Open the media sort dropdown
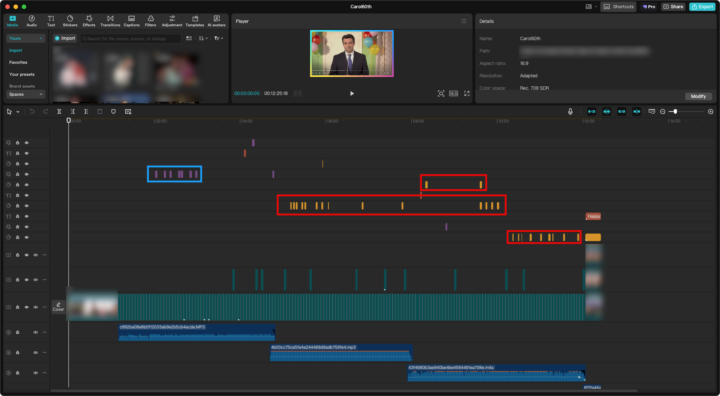Image resolution: width=720 pixels, height=396 pixels. point(203,39)
